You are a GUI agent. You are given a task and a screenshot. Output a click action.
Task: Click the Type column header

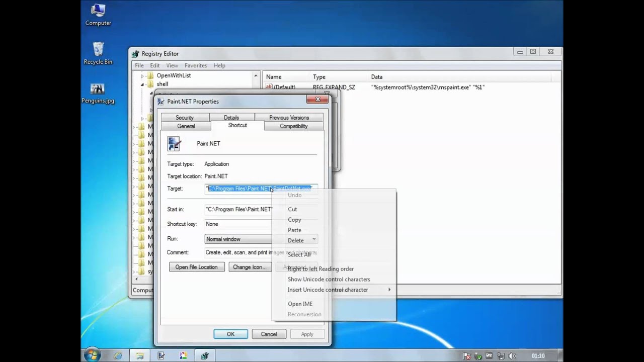[339, 77]
